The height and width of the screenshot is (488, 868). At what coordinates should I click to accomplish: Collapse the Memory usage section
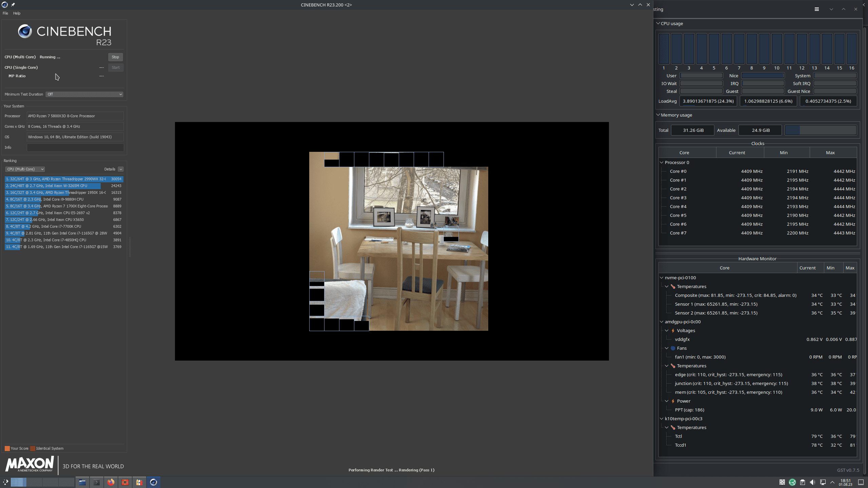coord(658,115)
